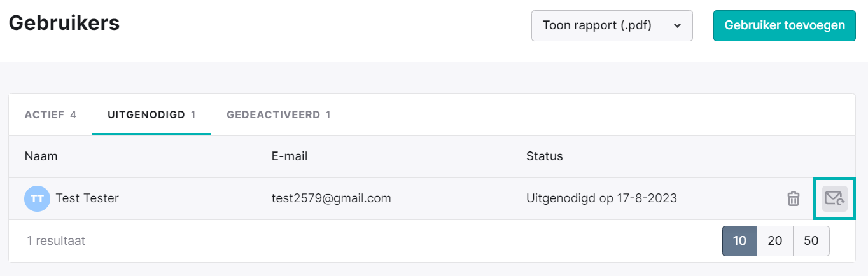Image resolution: width=868 pixels, height=276 pixels.
Task: Select the email test2579@gmail.com
Action: [x=331, y=198]
